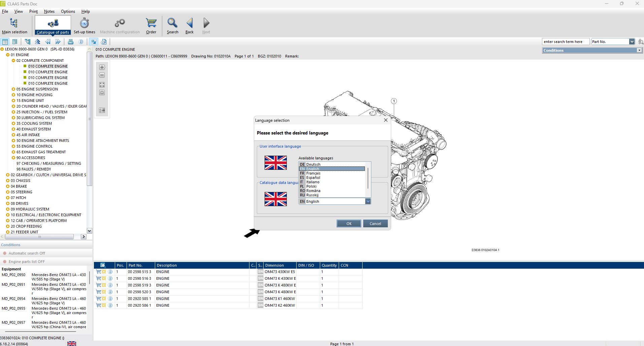Zoom into drawing with the plus magnifier
This screenshot has width=644, height=346.
102,67
